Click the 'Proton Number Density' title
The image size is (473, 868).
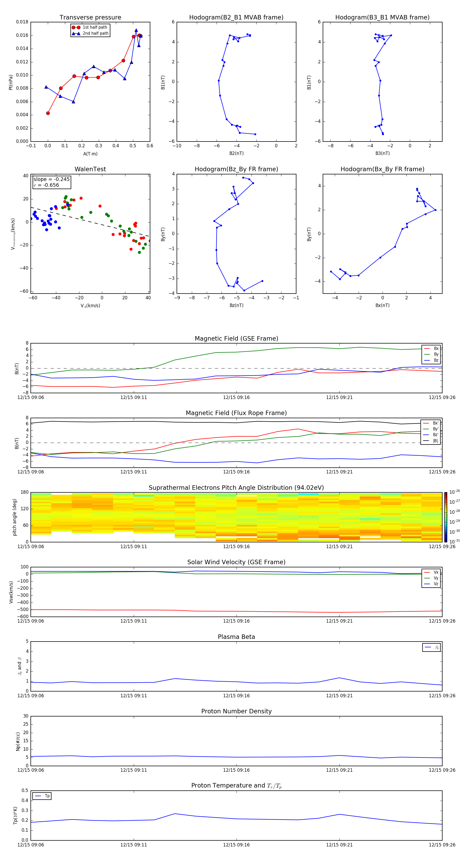tap(236, 711)
